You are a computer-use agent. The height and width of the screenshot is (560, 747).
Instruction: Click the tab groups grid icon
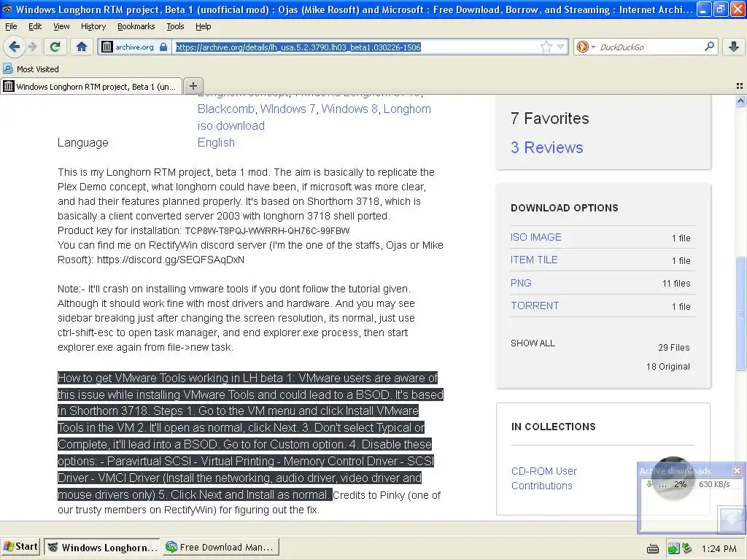tap(740, 86)
